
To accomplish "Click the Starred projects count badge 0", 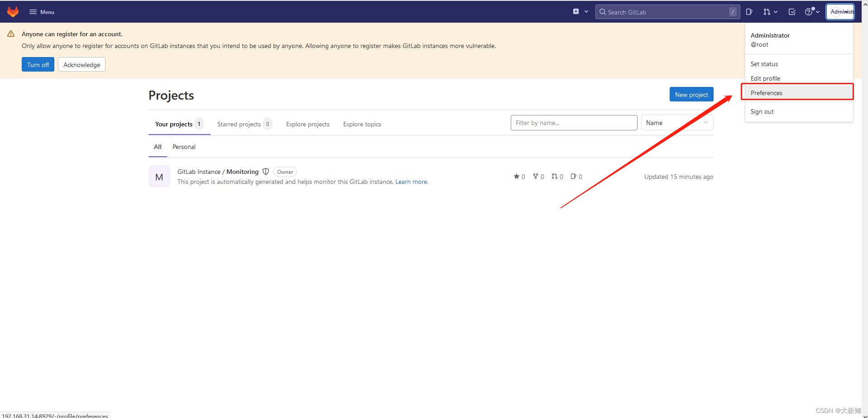I will (268, 124).
